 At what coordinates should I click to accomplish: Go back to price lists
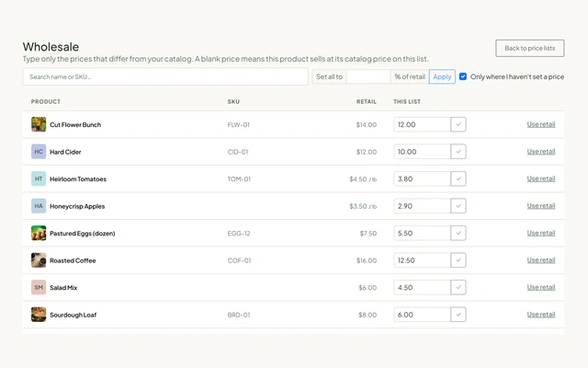point(529,48)
